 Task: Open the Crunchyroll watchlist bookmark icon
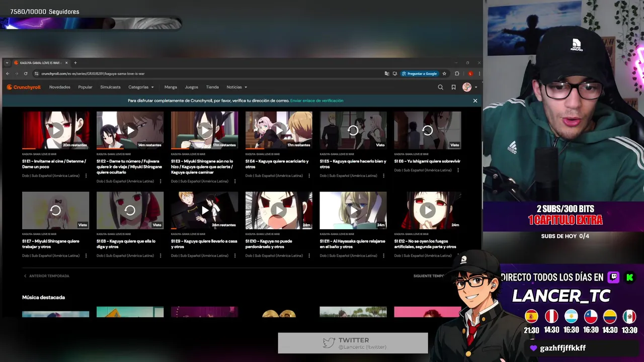(453, 87)
